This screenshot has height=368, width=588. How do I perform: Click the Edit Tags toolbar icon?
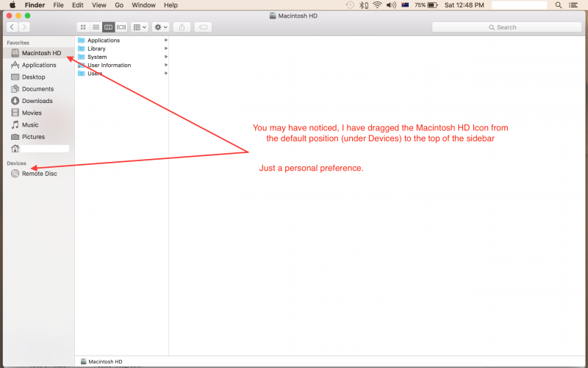coord(204,27)
